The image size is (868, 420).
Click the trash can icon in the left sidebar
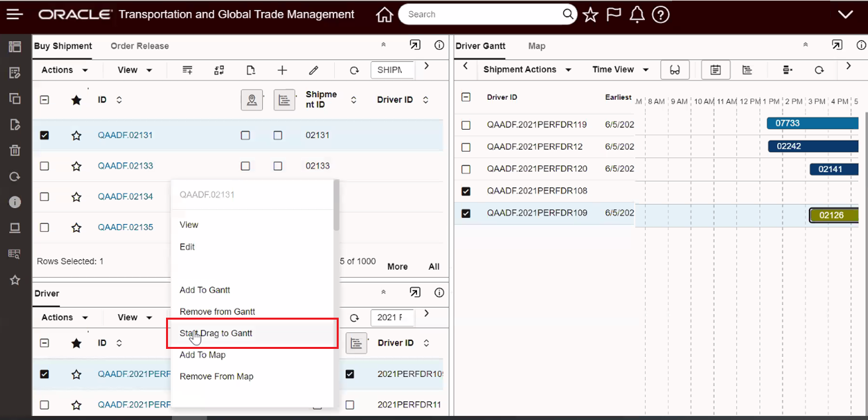15,150
